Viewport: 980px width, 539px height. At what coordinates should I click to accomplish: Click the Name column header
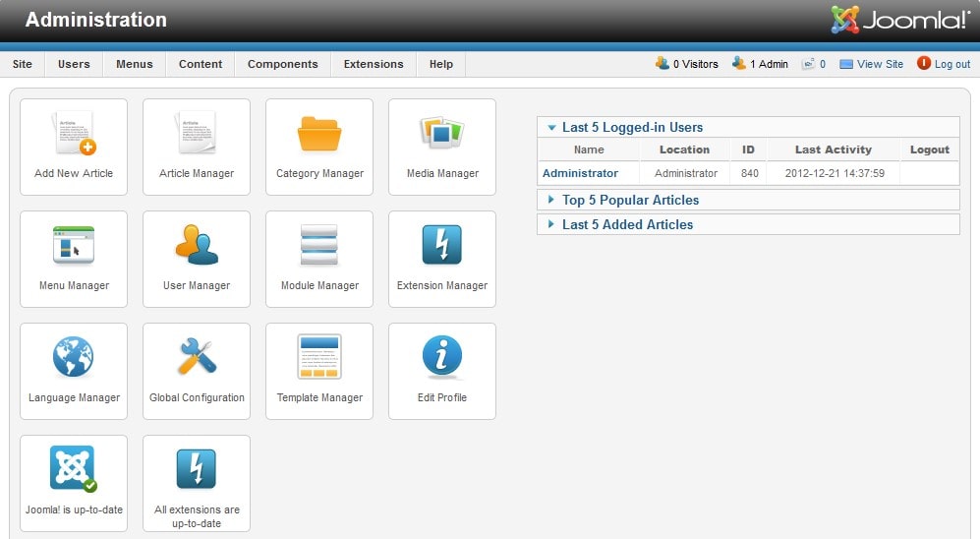pyautogui.click(x=589, y=150)
